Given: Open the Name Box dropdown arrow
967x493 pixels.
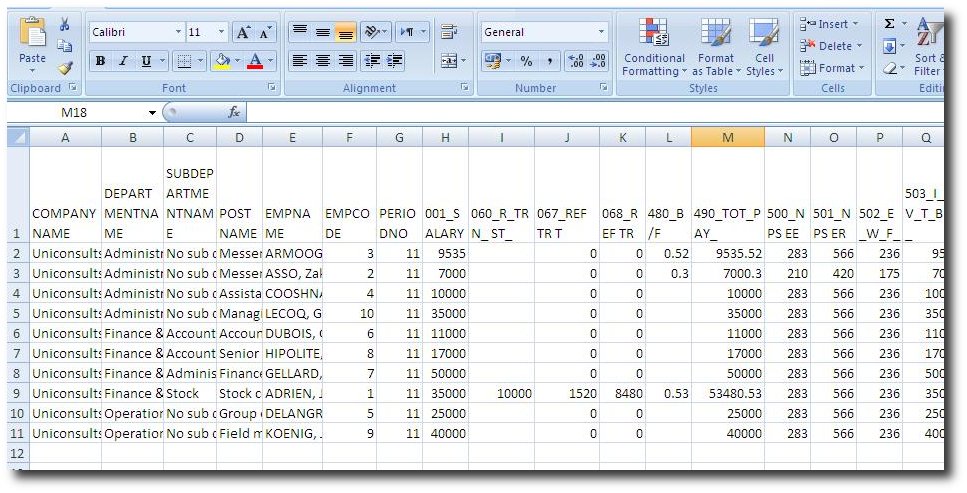Looking at the screenshot, I should click(x=153, y=112).
